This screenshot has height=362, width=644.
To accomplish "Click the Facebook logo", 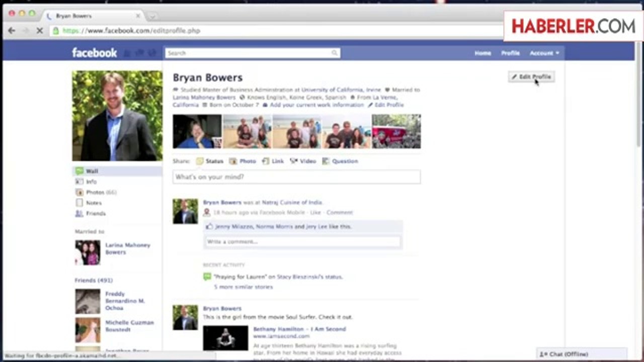I will (94, 53).
